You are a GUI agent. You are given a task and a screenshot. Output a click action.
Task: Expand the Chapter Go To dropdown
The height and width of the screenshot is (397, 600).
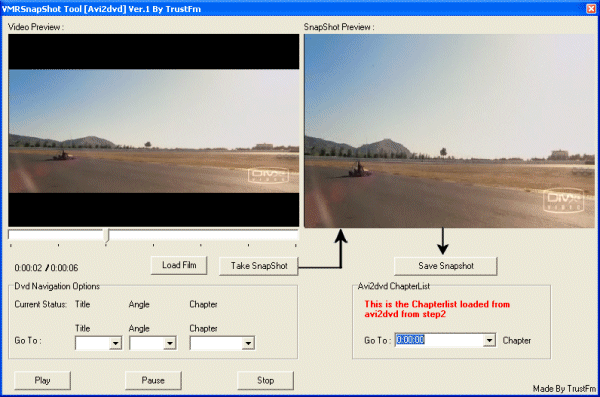coord(248,343)
